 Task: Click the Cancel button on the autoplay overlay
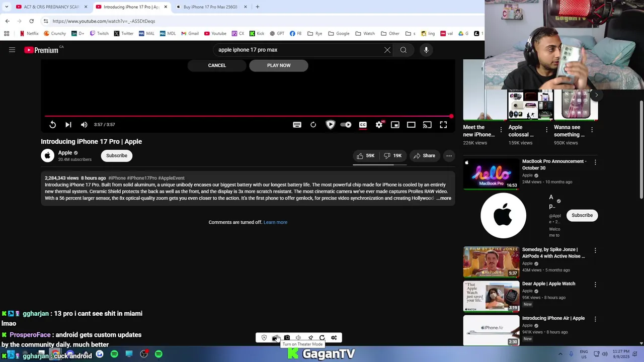click(x=217, y=65)
